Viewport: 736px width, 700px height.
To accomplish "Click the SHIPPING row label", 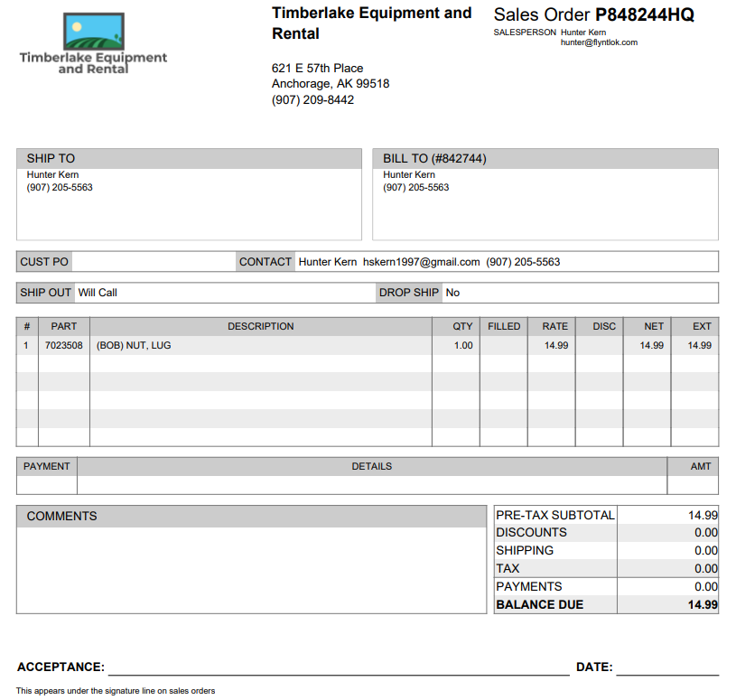I will pos(525,550).
